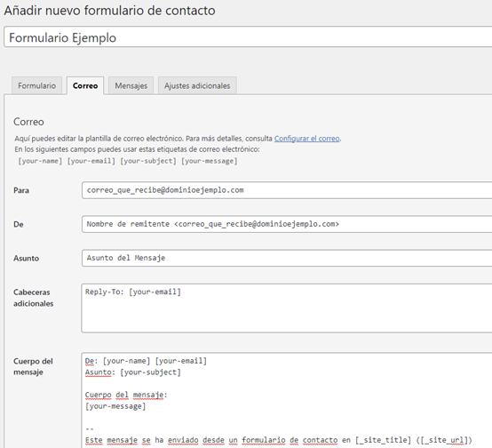Focus the Para recipient email field
Image resolution: width=492 pixels, height=448 pixels.
[x=287, y=190]
